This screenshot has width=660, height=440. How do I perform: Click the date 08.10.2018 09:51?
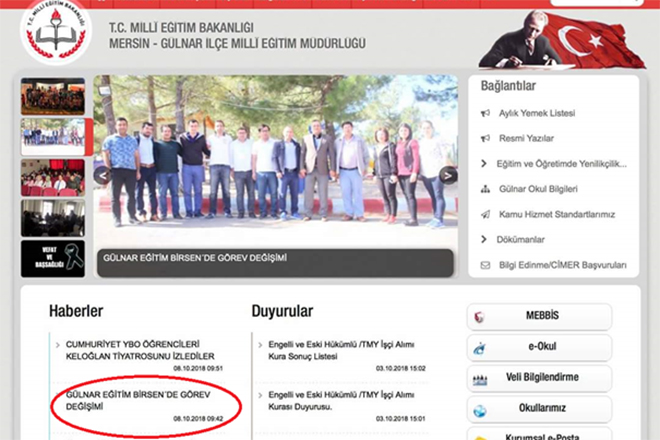pyautogui.click(x=198, y=368)
